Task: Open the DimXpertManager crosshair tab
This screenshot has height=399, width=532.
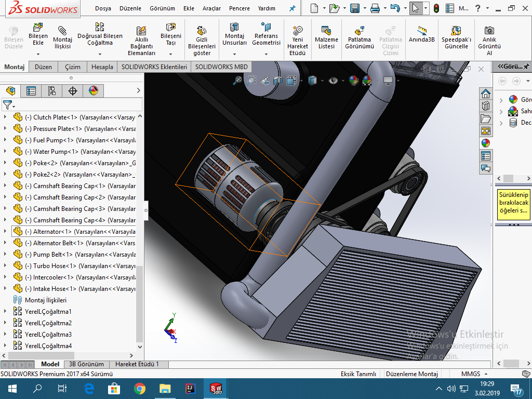Action: coord(73,91)
